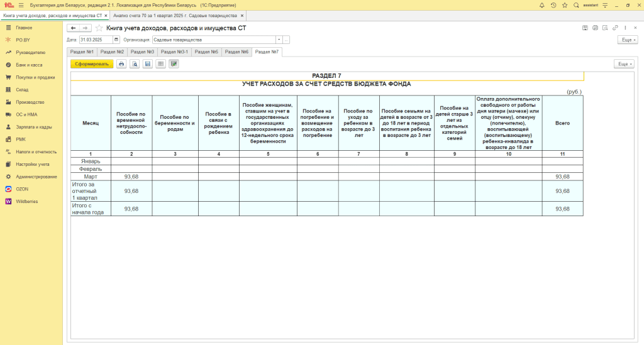Screen dimensions: 644x345
Task: Select Всего 93,68 in Итого с начала года row
Action: [563, 209]
